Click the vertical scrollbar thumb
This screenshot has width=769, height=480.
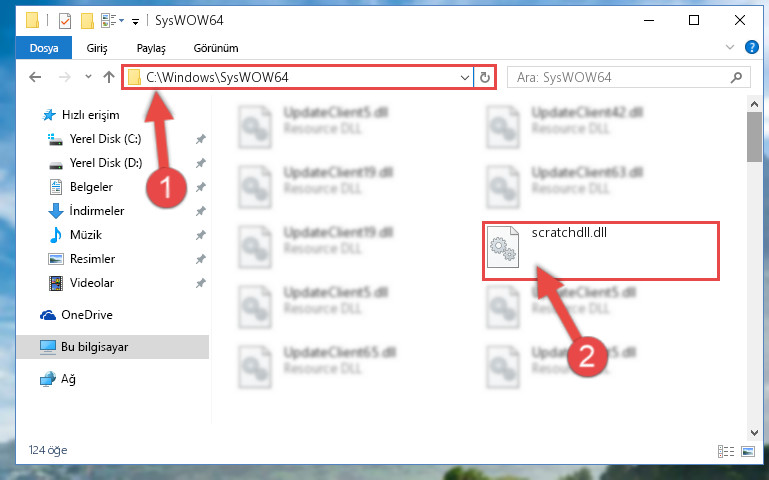point(754,137)
